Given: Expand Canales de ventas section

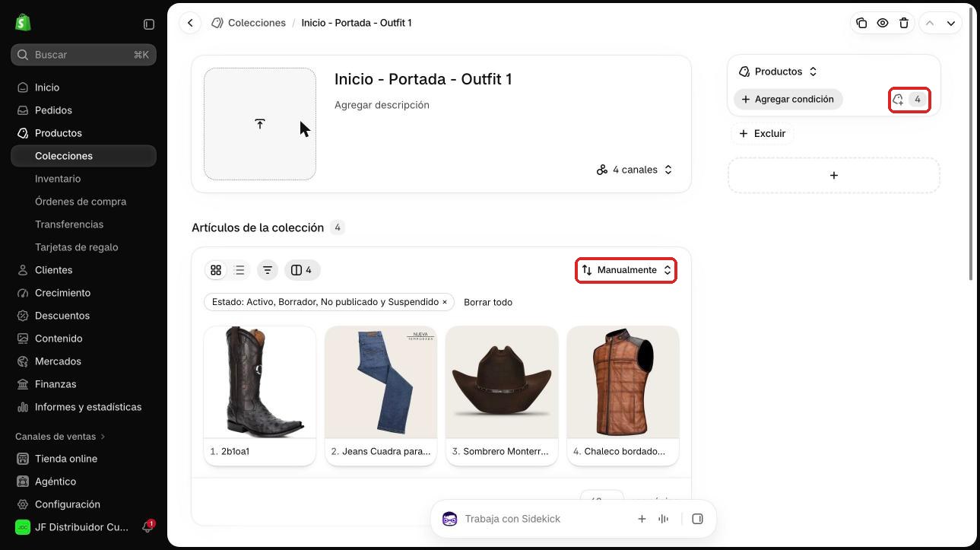Looking at the screenshot, I should (60, 437).
